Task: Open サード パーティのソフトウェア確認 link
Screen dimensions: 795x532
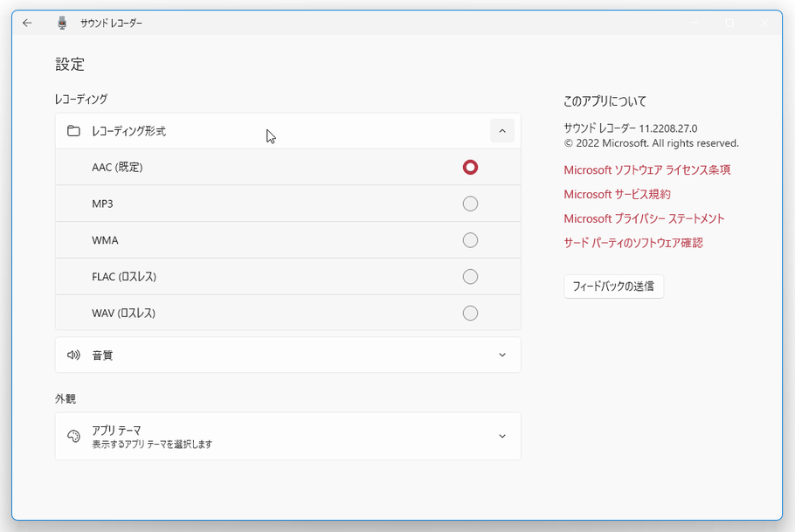Action: [633, 243]
